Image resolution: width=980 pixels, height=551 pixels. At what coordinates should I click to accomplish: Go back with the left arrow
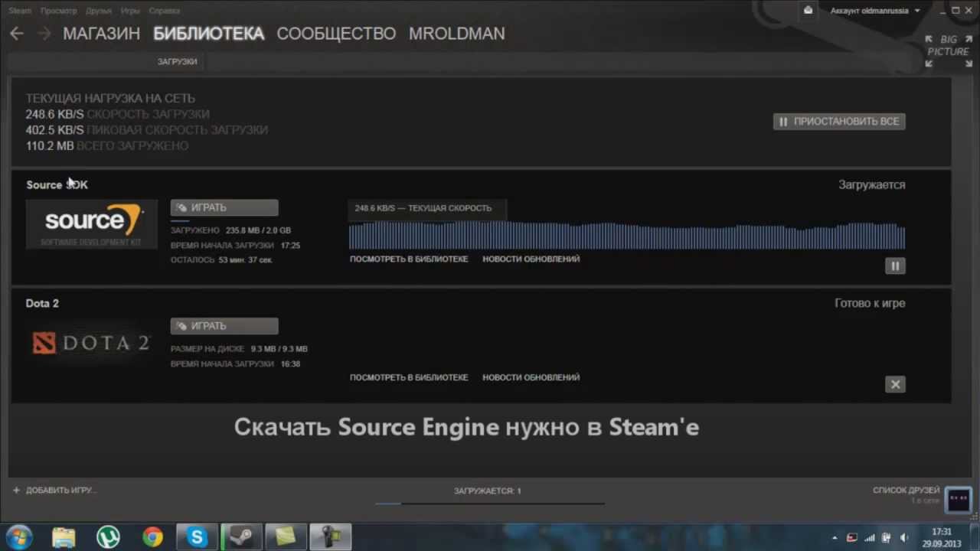(17, 34)
